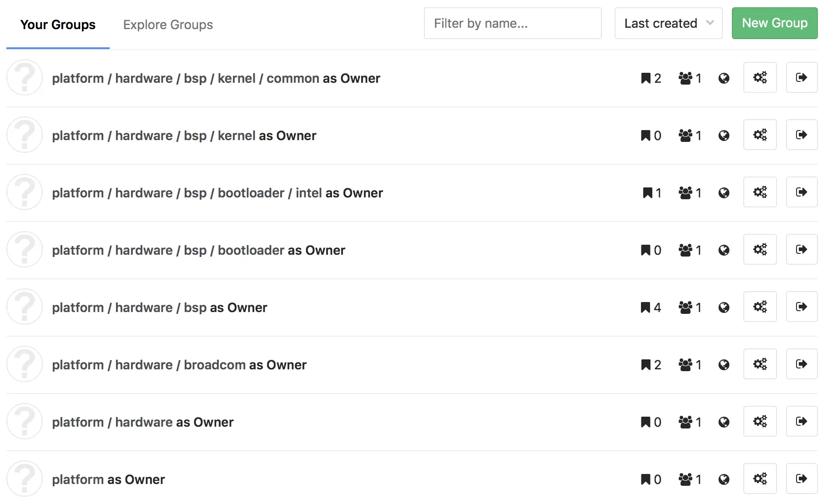Viewport: 827px width, 504px height.
Task: Switch to the Explore Groups tab
Action: [x=167, y=25]
